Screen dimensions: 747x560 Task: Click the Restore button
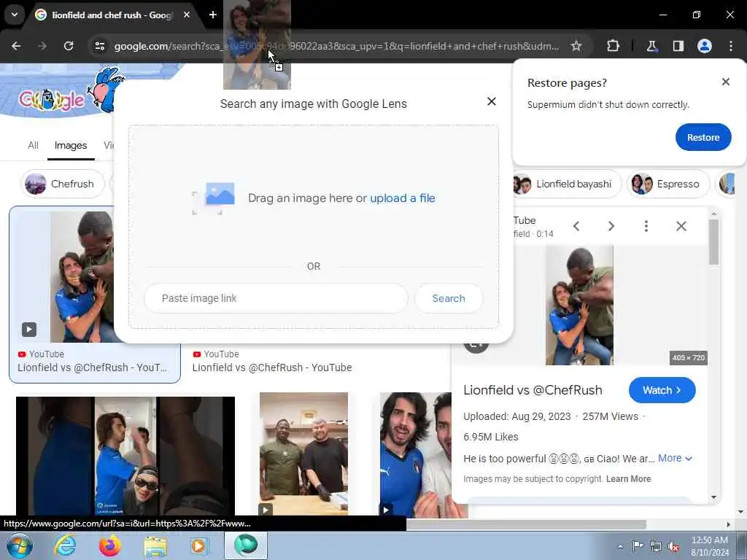(703, 137)
